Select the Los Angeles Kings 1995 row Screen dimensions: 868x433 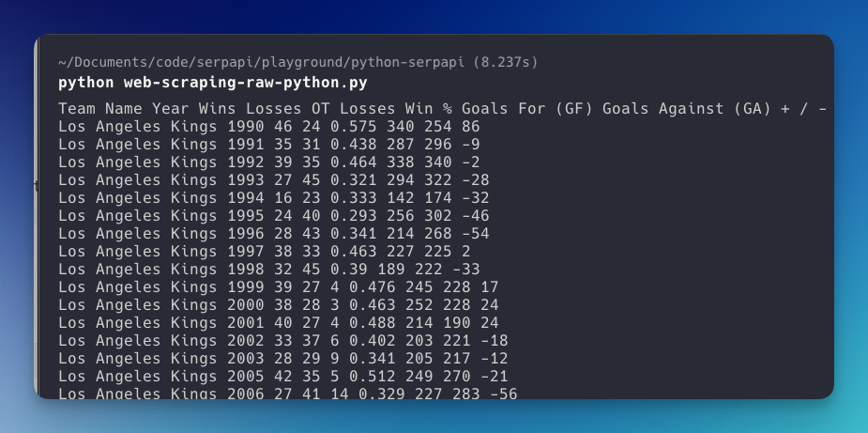coord(273,216)
